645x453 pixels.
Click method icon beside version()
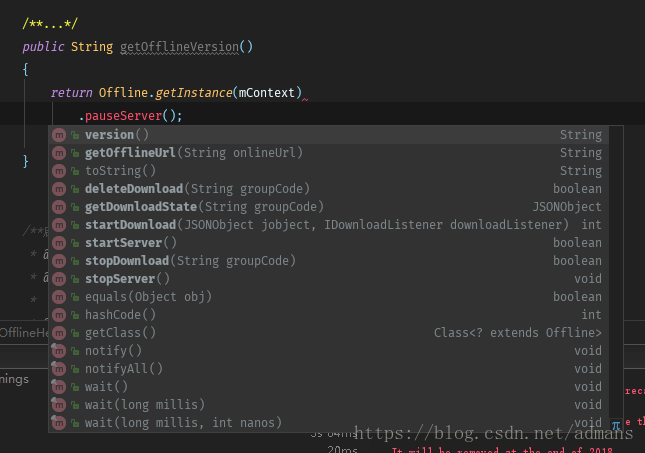(x=59, y=135)
